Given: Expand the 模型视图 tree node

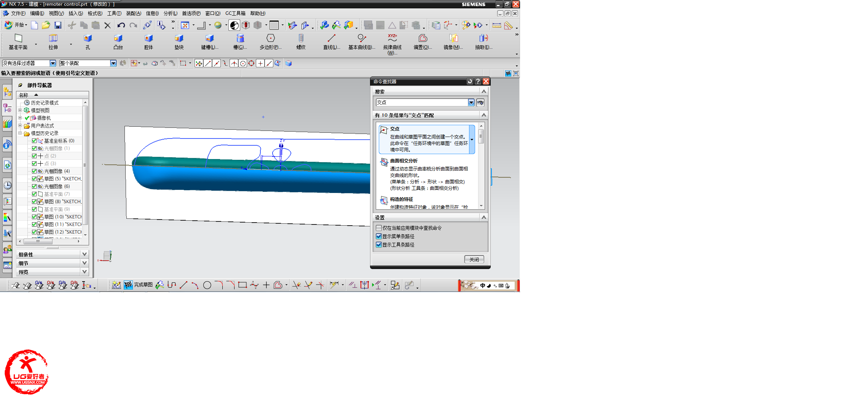Looking at the screenshot, I should [x=20, y=110].
